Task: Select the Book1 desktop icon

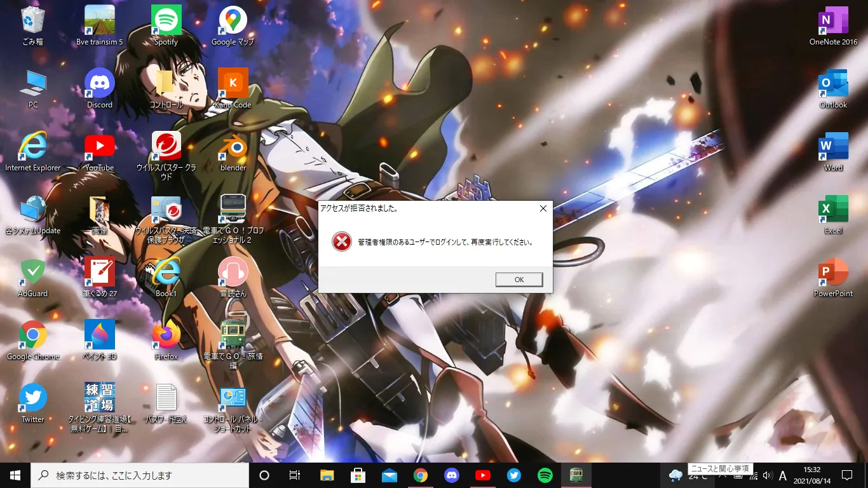Action: click(166, 278)
